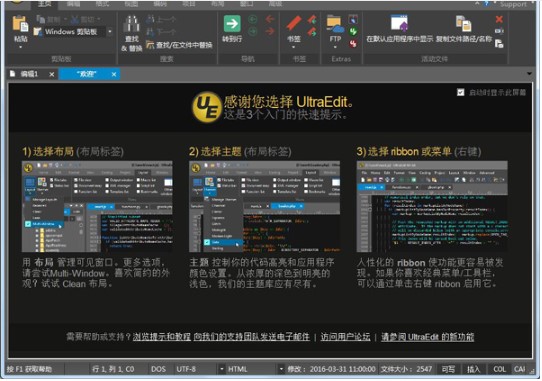Uncheck 启动时显示此屏幕 checkbox
This screenshot has height=381, width=542.
click(x=460, y=92)
